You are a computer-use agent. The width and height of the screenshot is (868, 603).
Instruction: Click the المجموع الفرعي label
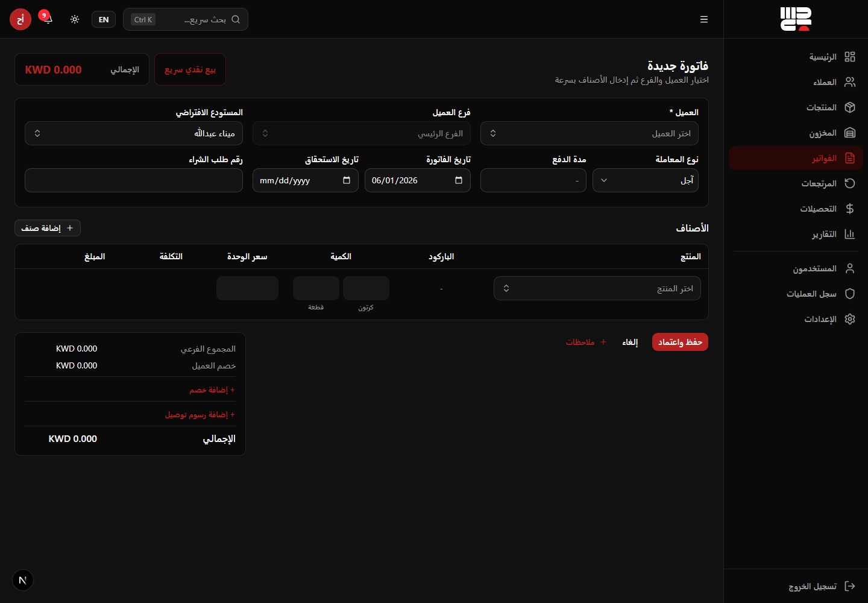(208, 349)
